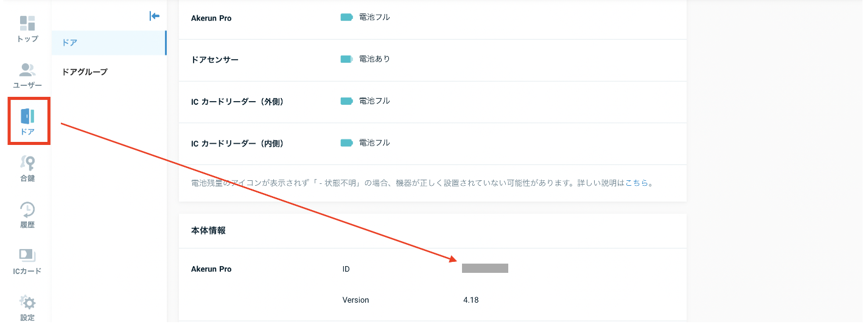Open the ICカード icon
The height and width of the screenshot is (324, 868).
(27, 256)
